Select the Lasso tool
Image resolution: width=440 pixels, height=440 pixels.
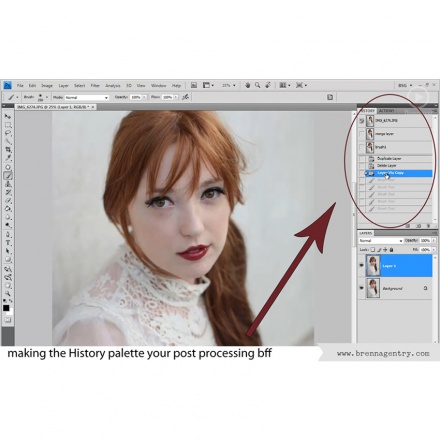coord(8,133)
